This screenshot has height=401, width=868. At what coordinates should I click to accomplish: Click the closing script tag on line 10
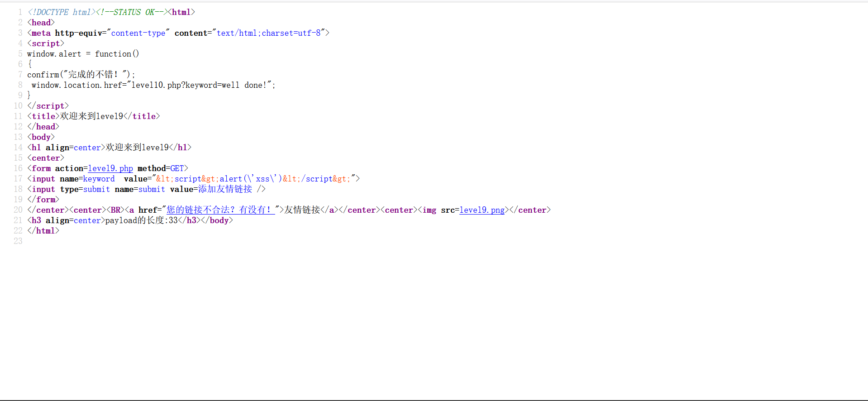[48, 106]
